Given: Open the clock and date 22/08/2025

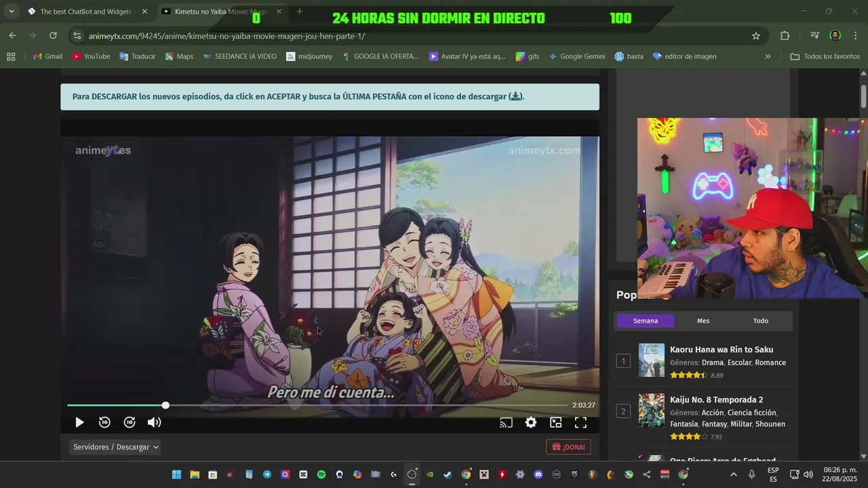Looking at the screenshot, I should (840, 474).
